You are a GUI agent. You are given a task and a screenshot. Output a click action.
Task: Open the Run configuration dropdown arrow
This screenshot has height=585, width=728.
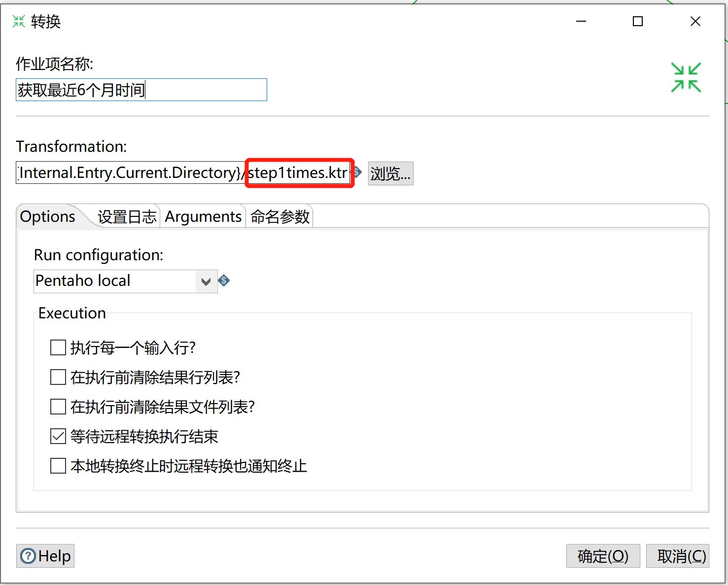[206, 281]
